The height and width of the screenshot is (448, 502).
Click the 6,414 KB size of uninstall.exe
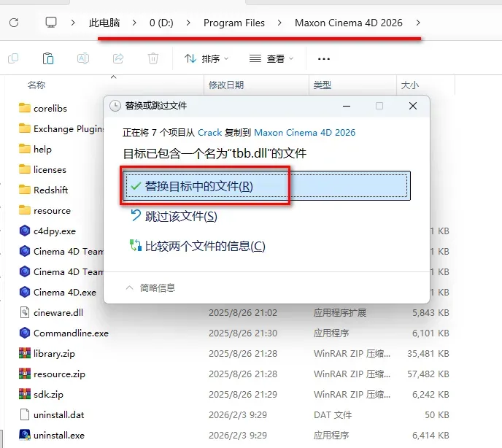tap(430, 435)
